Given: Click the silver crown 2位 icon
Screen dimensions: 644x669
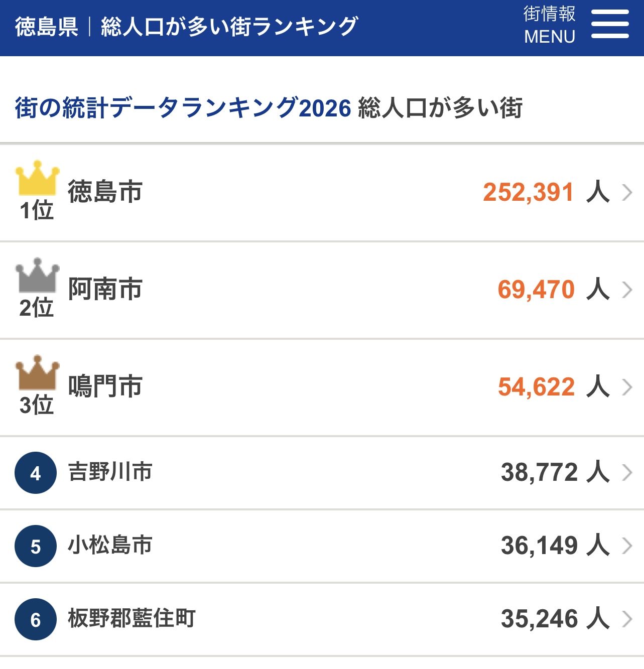Looking at the screenshot, I should 37,288.
